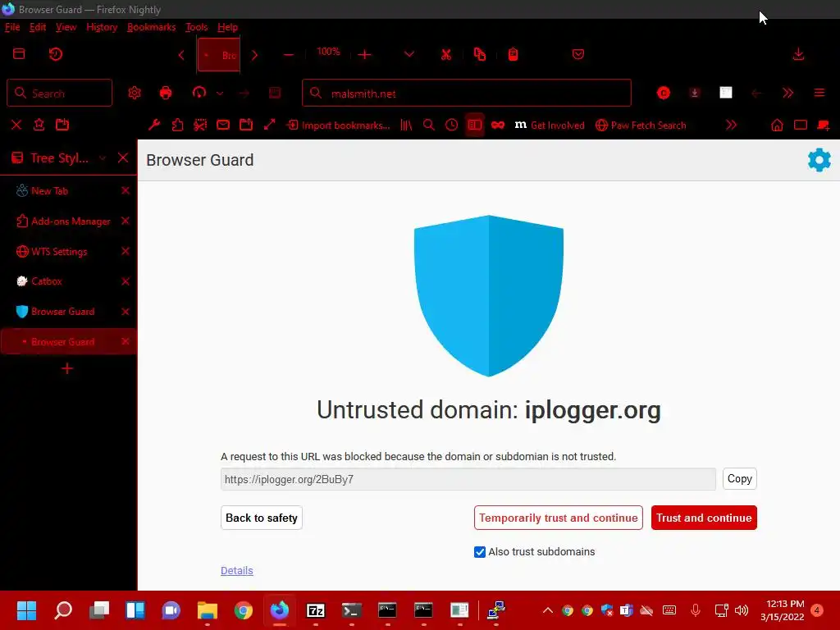Select the Add-ons Manager tab
840x630 pixels.
click(69, 221)
